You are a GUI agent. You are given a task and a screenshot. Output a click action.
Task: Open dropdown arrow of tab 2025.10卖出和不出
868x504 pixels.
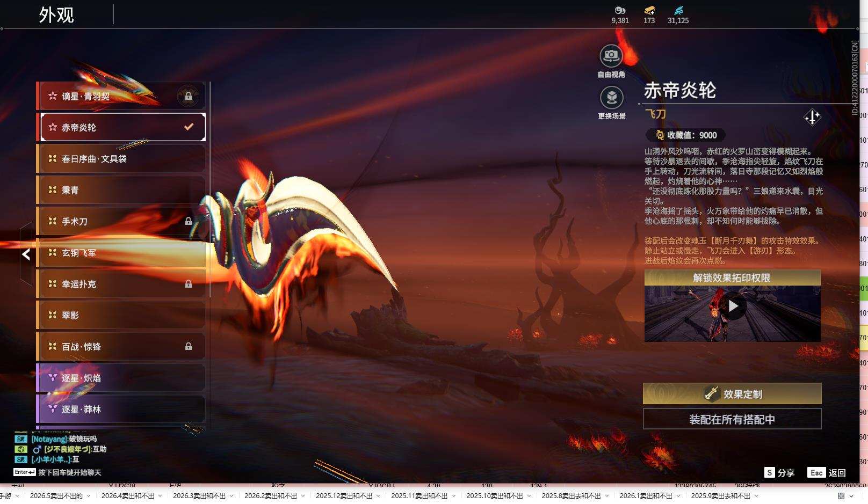[x=529, y=496]
